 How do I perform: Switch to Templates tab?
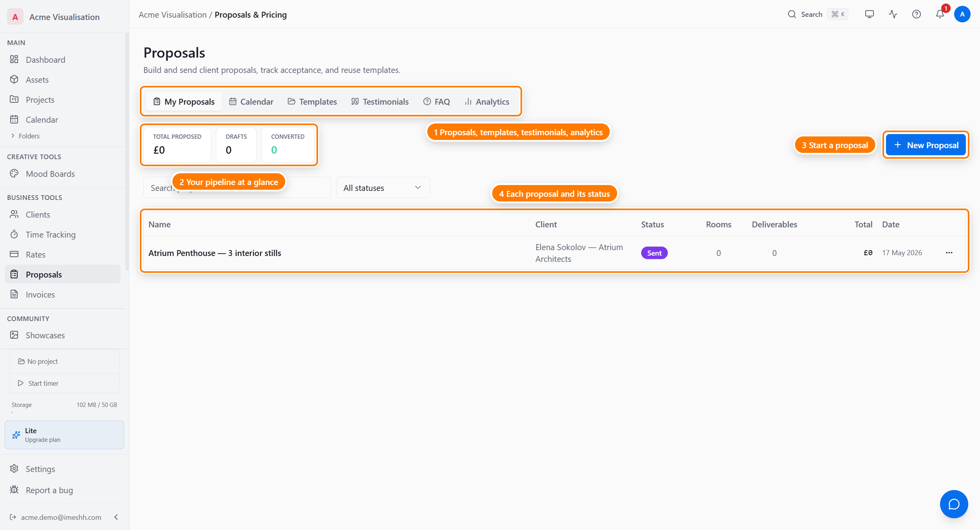(312, 102)
